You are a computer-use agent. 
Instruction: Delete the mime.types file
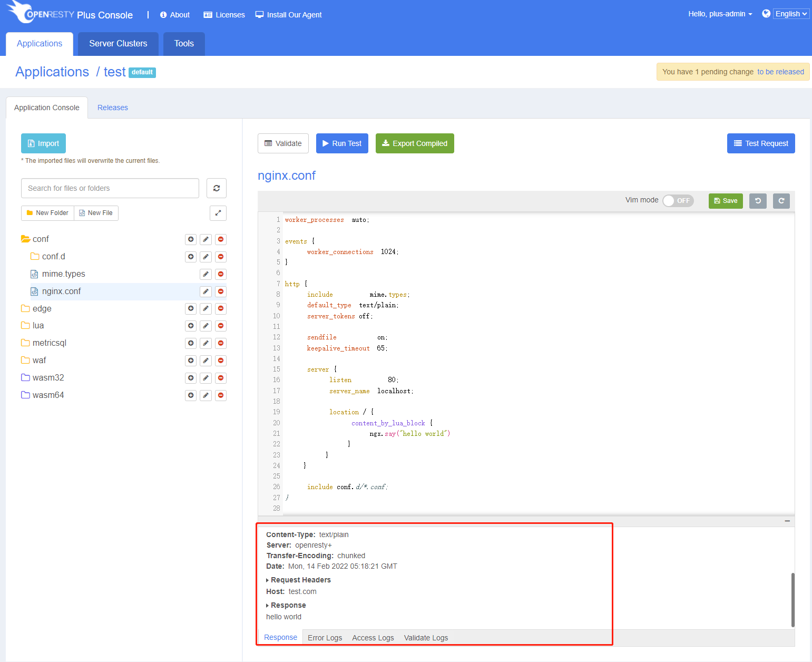[221, 274]
